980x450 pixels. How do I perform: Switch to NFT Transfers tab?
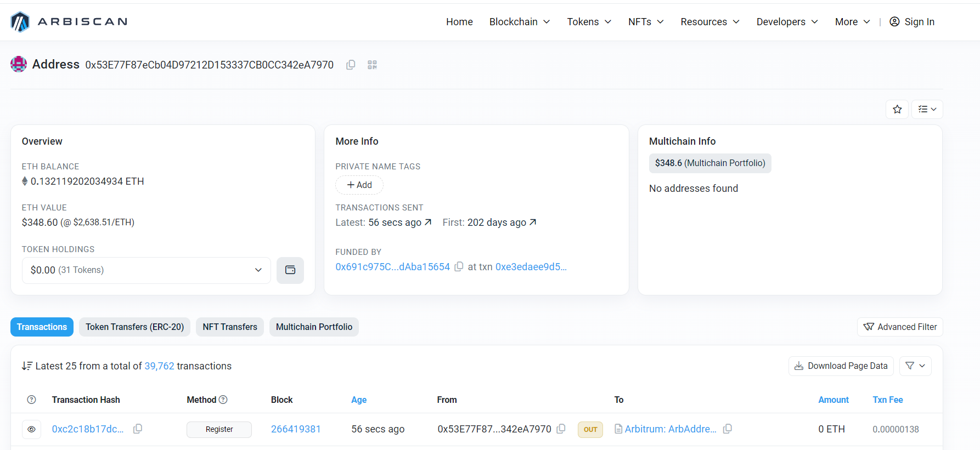click(230, 327)
